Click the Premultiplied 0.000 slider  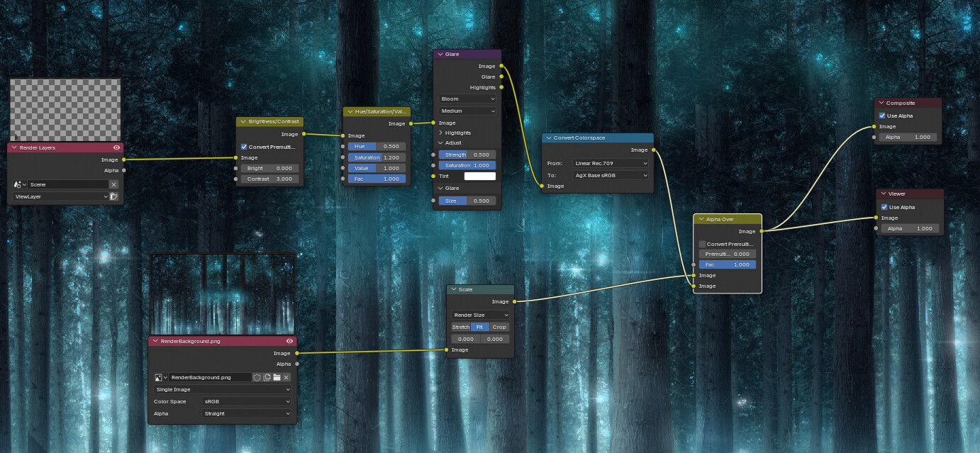pyautogui.click(x=728, y=254)
